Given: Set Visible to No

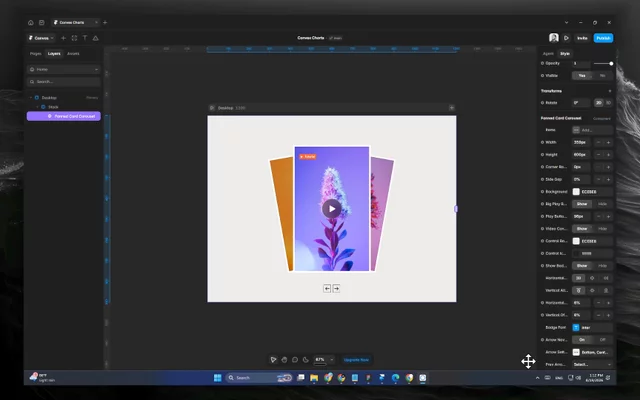Looking at the screenshot, I should 602,76.
